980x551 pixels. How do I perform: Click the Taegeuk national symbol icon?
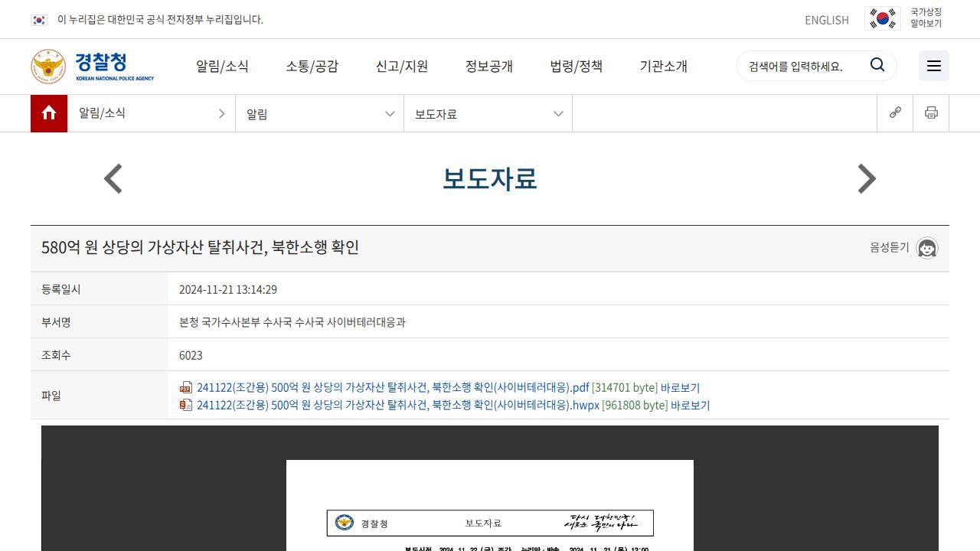pyautogui.click(x=883, y=18)
